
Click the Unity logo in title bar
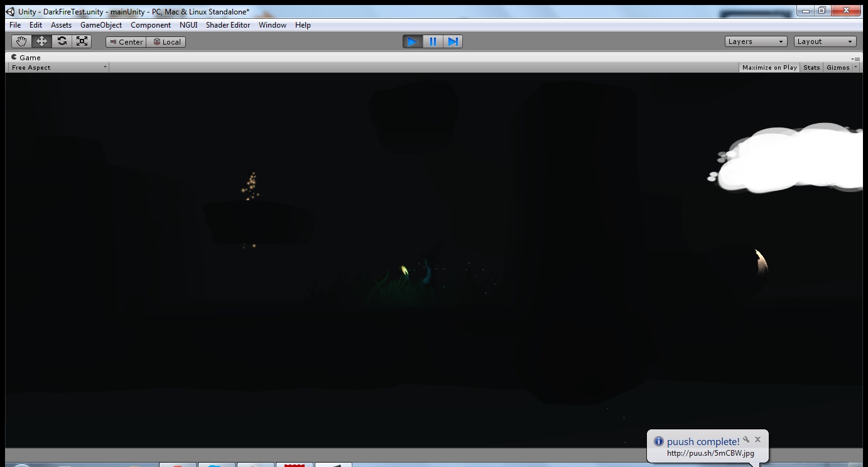(11, 11)
